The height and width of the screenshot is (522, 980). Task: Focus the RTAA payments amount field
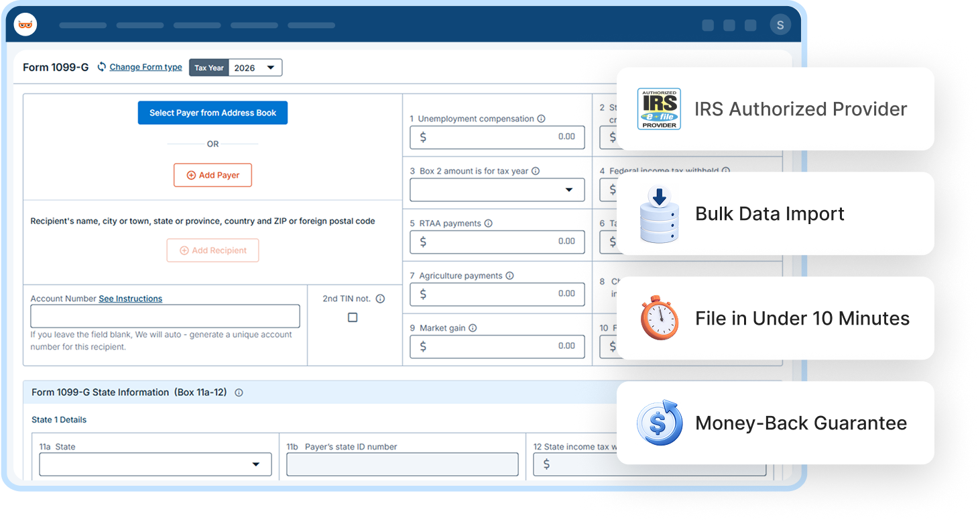coord(497,242)
